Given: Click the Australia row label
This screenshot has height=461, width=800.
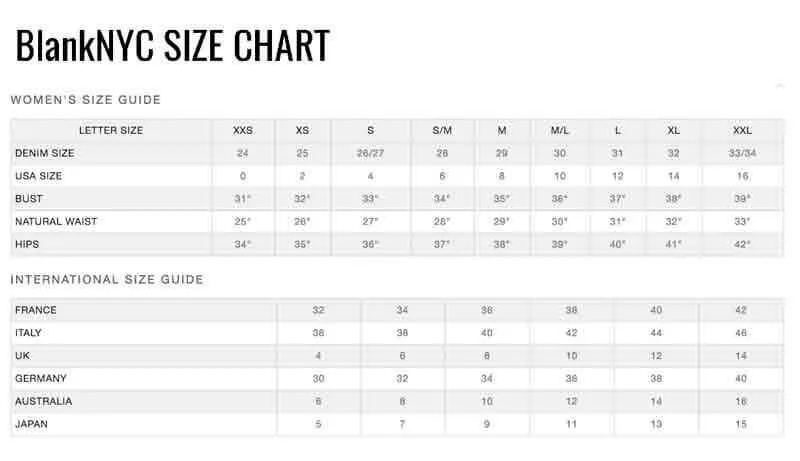Looking at the screenshot, I should click(43, 401).
